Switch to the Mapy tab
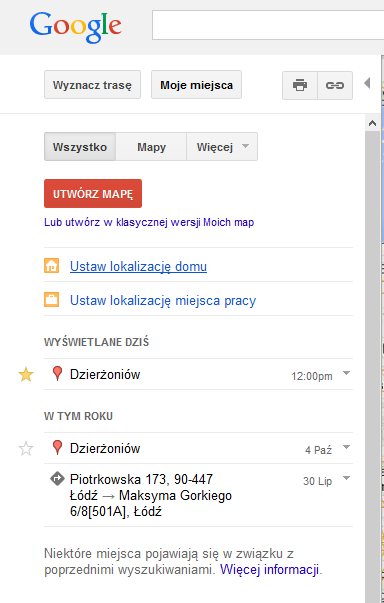384x603 pixels. tap(151, 147)
